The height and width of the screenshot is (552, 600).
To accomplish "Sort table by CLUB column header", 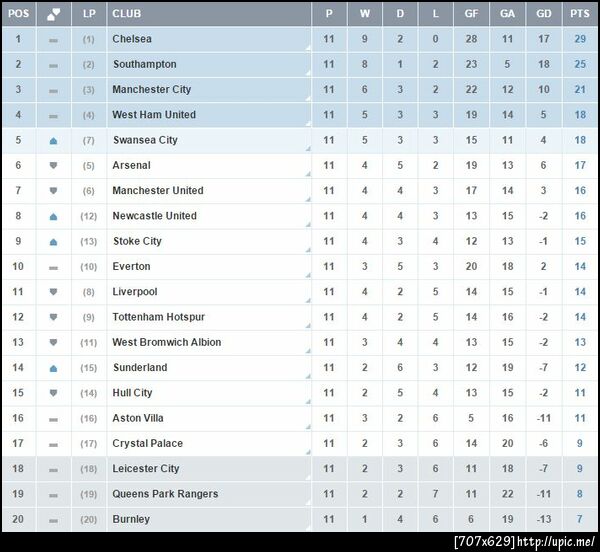I will 126,14.
